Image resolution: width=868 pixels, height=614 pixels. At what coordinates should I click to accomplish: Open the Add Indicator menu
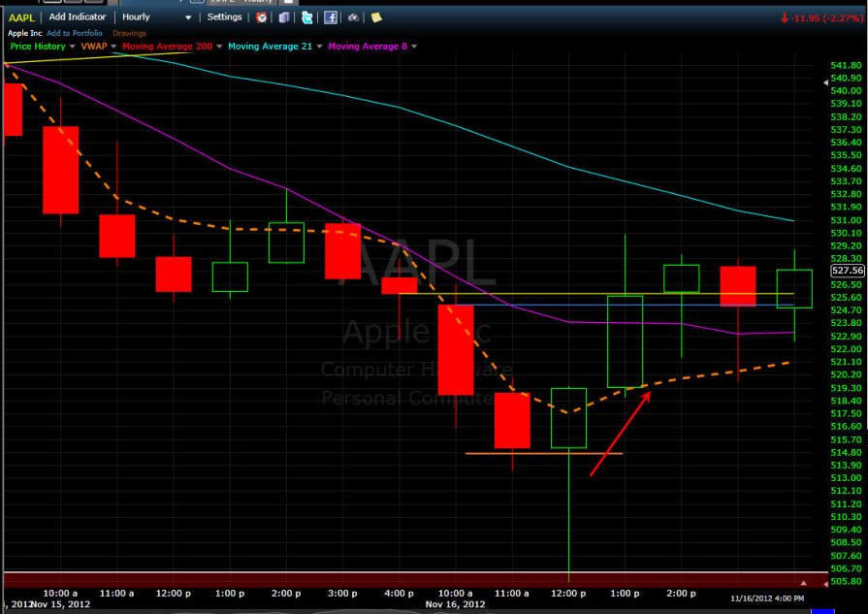click(x=78, y=17)
